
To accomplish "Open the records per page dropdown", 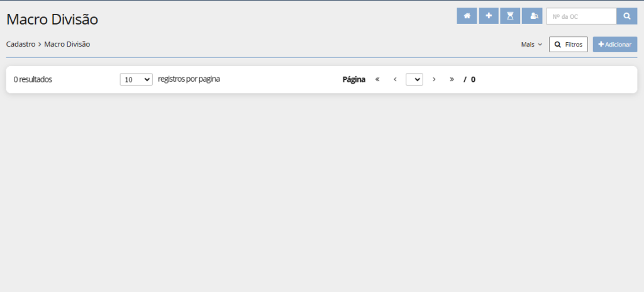I will click(136, 80).
